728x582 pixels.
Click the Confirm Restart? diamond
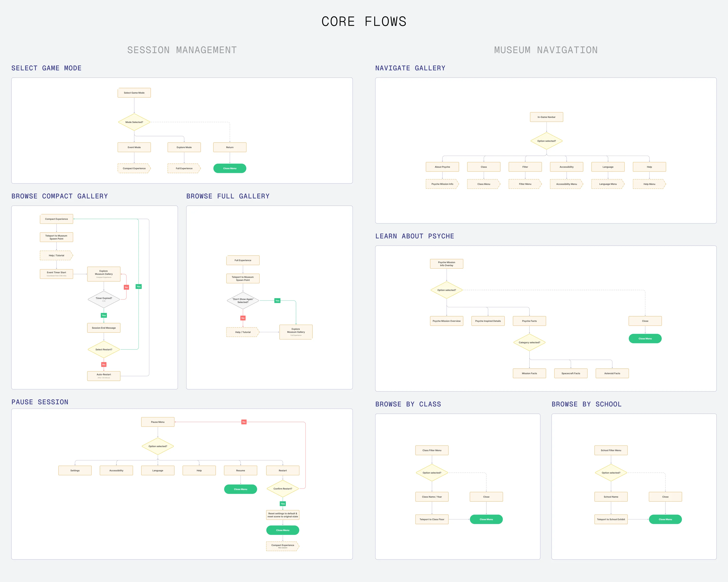tap(283, 489)
